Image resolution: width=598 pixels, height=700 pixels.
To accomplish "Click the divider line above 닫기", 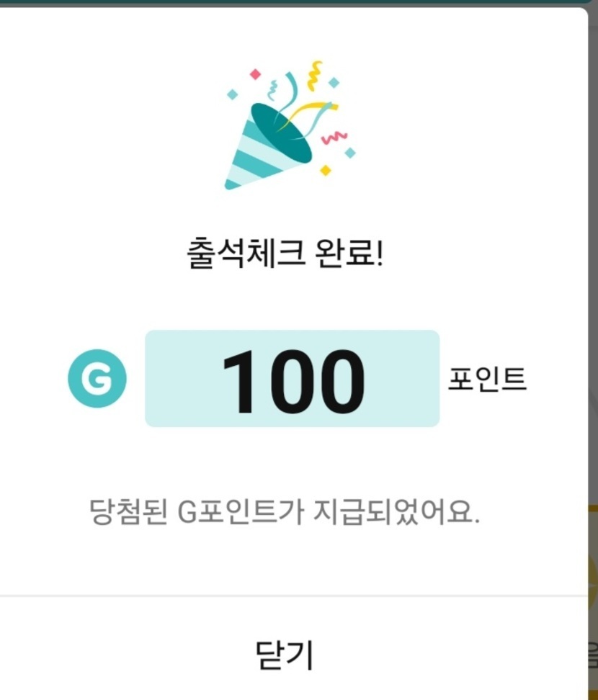I will (x=288, y=596).
